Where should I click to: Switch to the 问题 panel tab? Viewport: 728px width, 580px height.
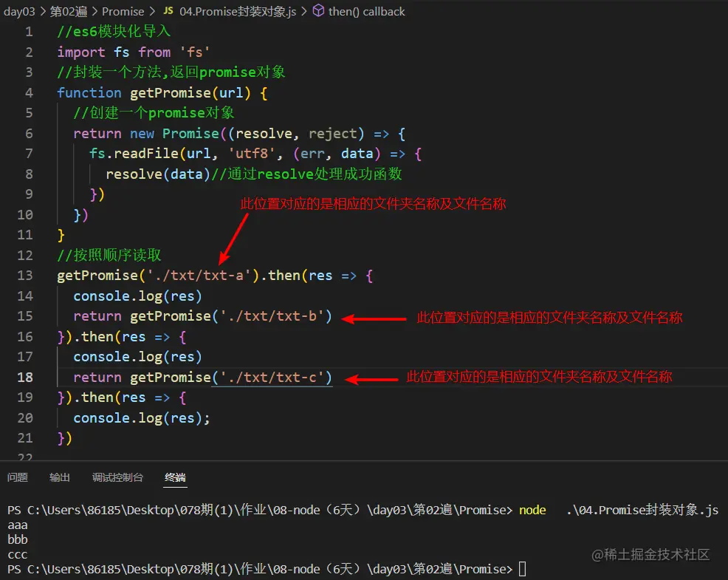(18, 477)
